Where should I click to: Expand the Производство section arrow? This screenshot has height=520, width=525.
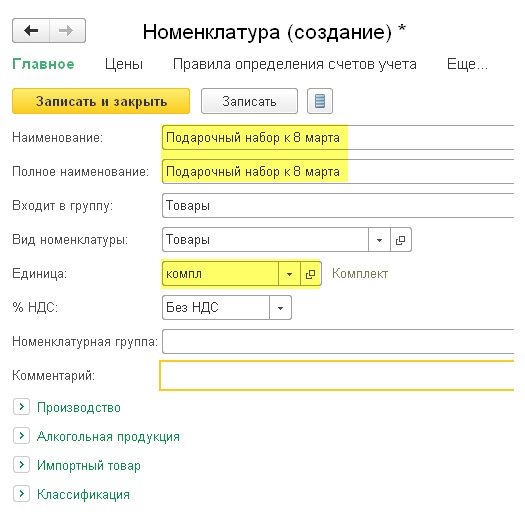point(22,407)
